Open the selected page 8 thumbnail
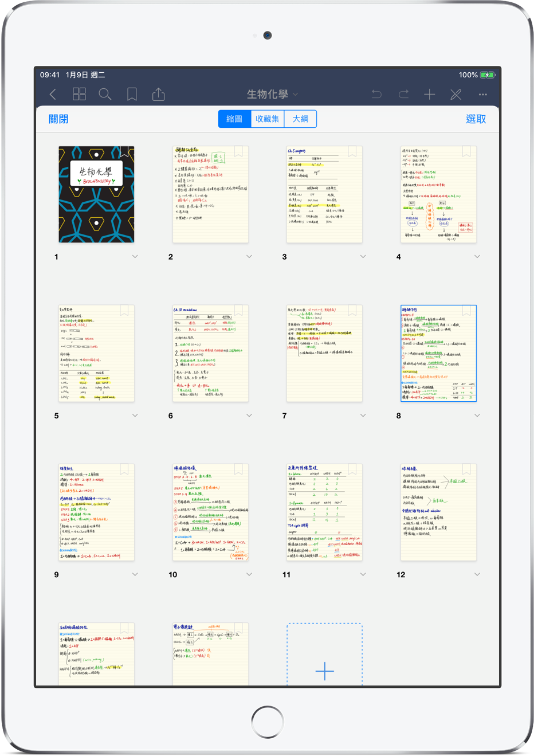This screenshot has width=534, height=756. pos(438,353)
